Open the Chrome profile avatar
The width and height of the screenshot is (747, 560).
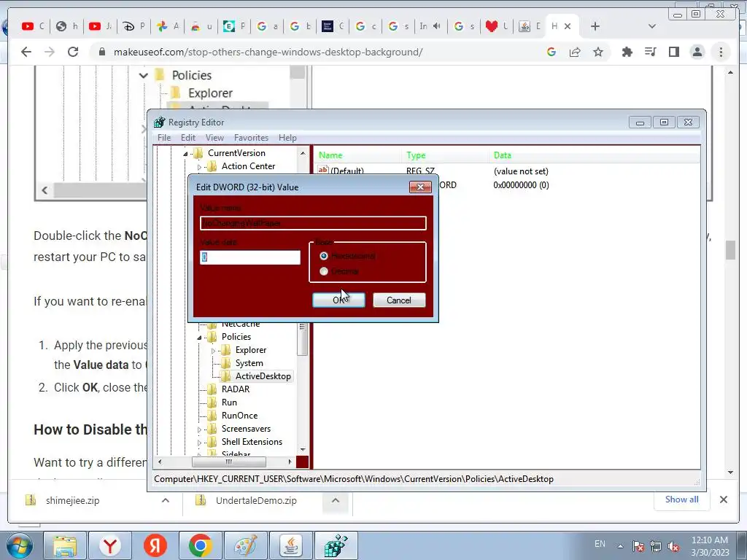coord(697,52)
